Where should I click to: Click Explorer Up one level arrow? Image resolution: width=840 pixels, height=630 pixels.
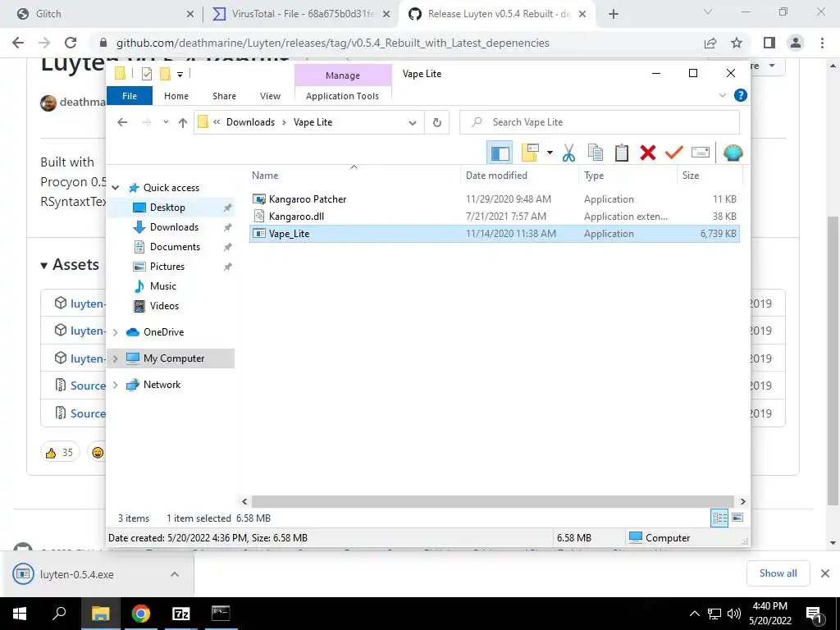coord(183,123)
